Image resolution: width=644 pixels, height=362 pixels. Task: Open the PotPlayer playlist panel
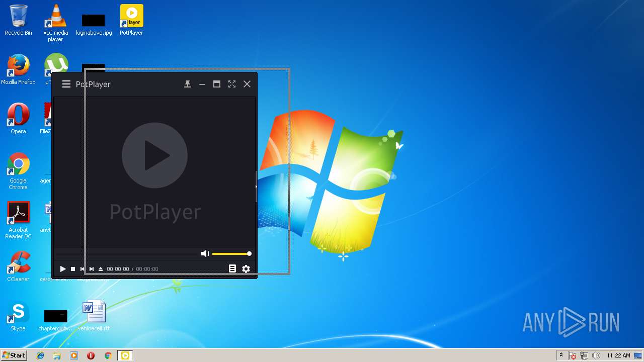click(x=232, y=269)
